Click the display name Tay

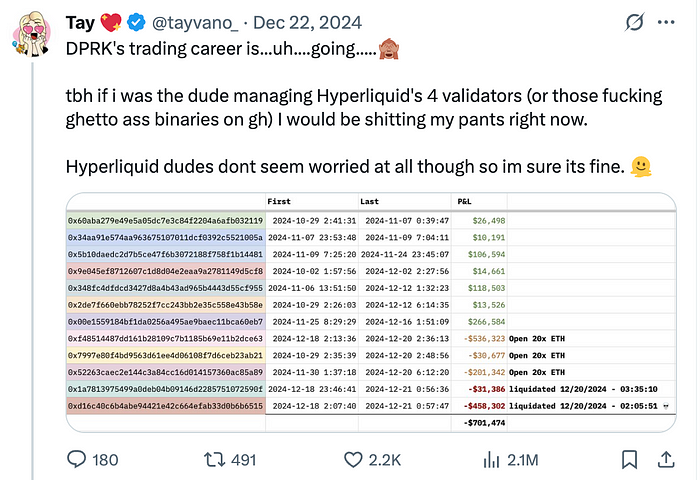click(80, 23)
